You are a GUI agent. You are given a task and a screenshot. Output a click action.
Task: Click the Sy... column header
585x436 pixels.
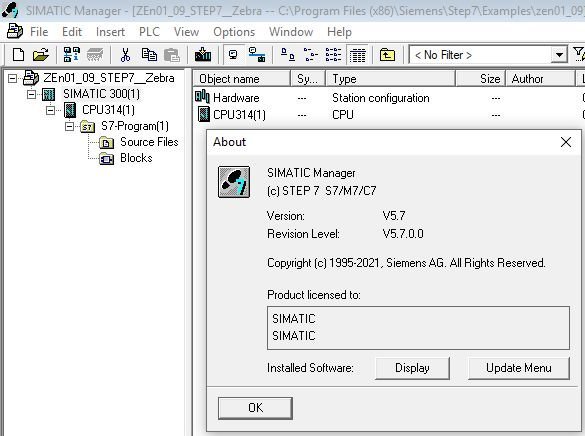pyautogui.click(x=308, y=79)
